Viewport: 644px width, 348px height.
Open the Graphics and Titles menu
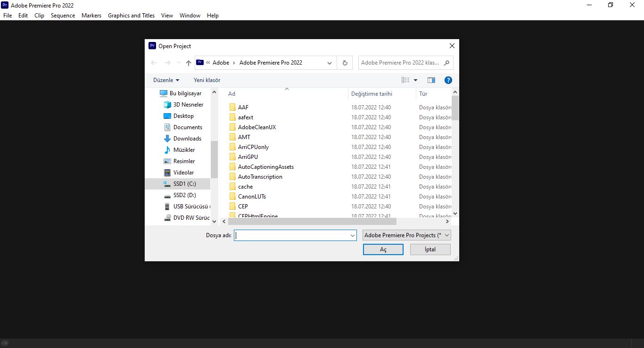coord(132,16)
